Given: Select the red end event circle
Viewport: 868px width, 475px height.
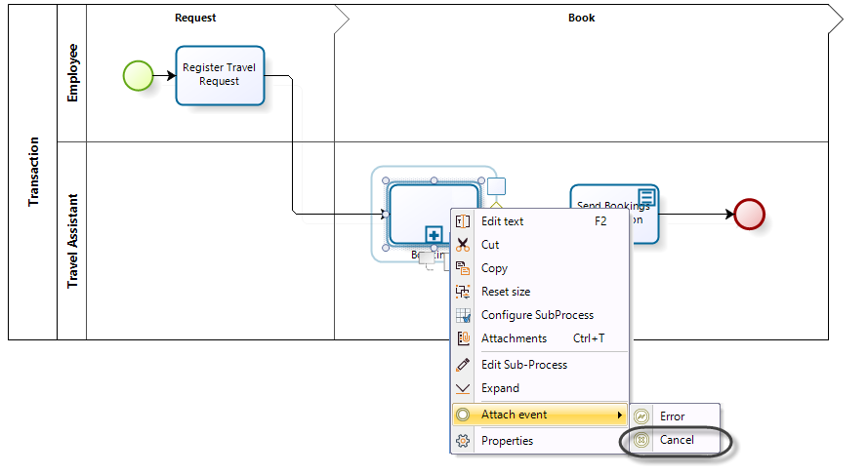Looking at the screenshot, I should (749, 214).
